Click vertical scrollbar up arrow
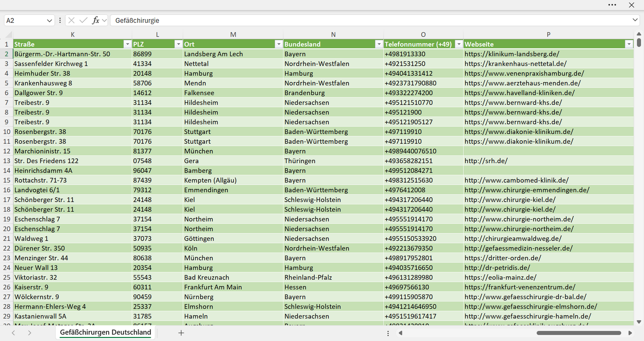Screen dimensions: 644x341 tap(639, 34)
